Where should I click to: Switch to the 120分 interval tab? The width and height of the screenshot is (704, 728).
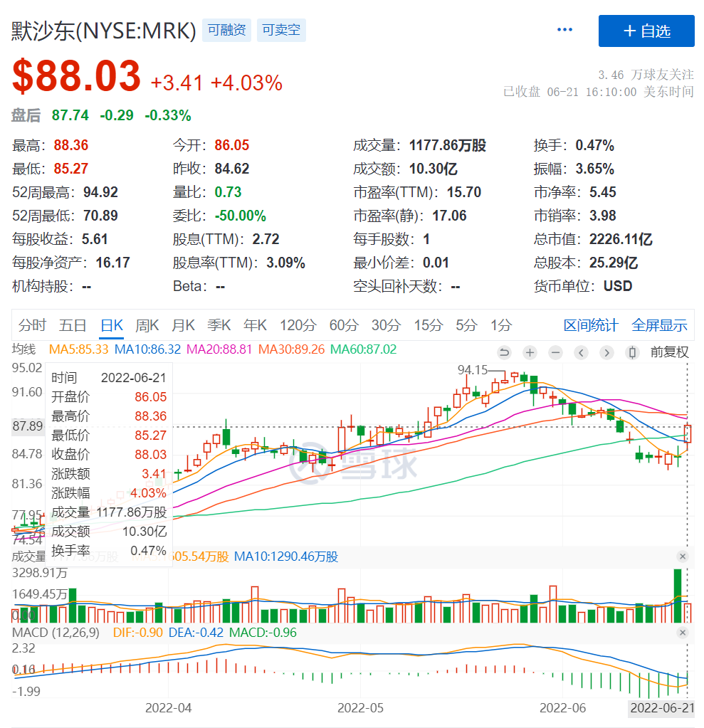298,325
